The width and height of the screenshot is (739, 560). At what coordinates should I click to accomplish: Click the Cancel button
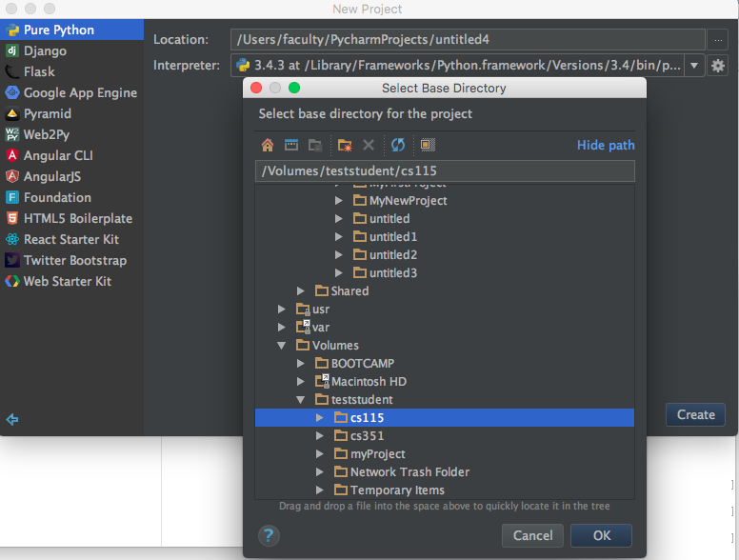click(x=532, y=535)
